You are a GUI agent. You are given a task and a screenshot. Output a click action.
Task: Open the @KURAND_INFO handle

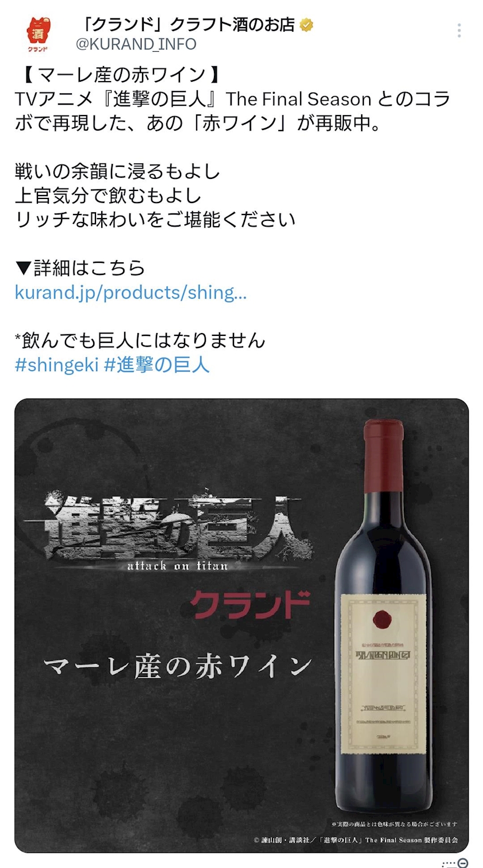click(136, 44)
